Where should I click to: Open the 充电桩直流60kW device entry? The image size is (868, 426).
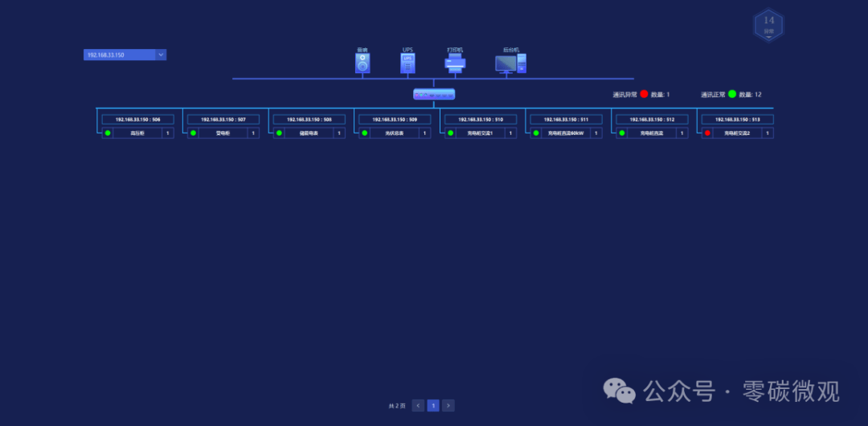[x=566, y=133]
